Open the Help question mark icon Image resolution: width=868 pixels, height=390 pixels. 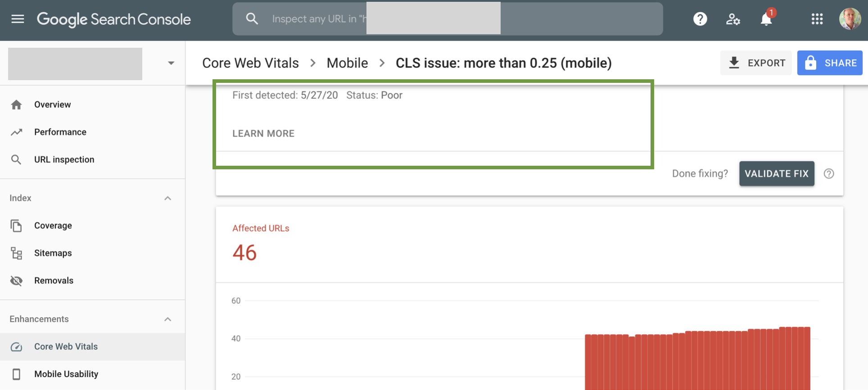click(700, 19)
